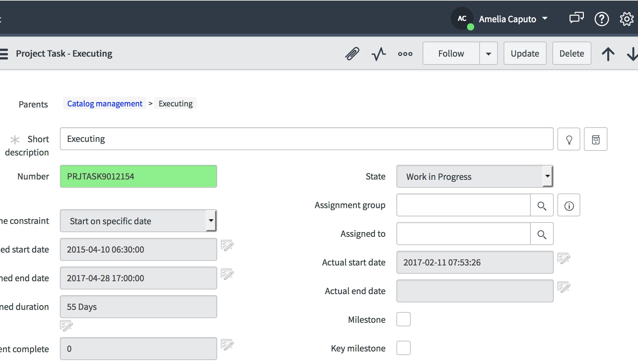Go to next record with down arrow
638x364 pixels.
click(x=632, y=54)
